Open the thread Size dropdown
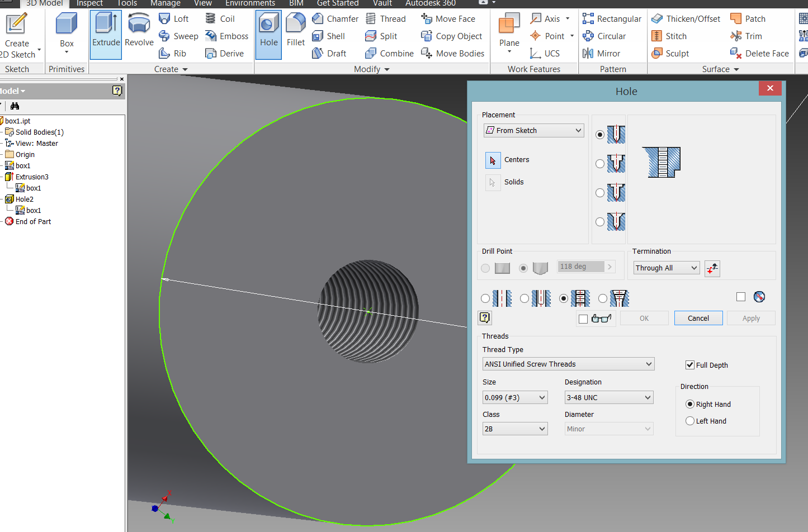808x532 pixels. [515, 397]
